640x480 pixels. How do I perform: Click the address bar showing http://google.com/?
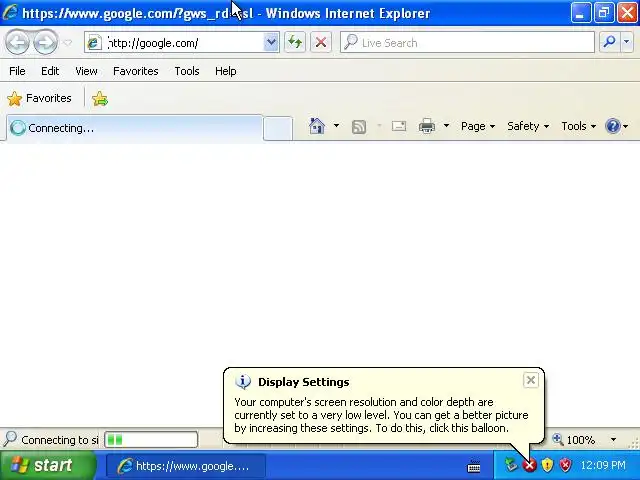pyautogui.click(x=181, y=42)
